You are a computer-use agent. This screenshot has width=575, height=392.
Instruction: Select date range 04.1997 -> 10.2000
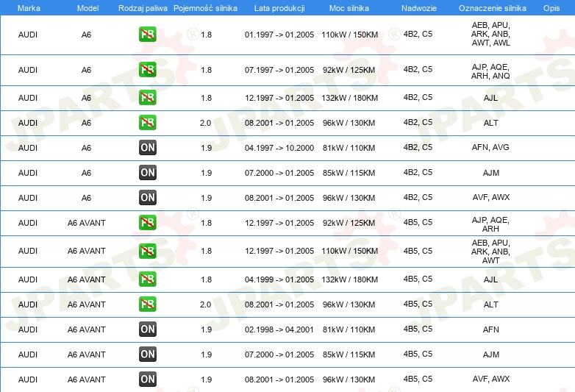click(279, 148)
